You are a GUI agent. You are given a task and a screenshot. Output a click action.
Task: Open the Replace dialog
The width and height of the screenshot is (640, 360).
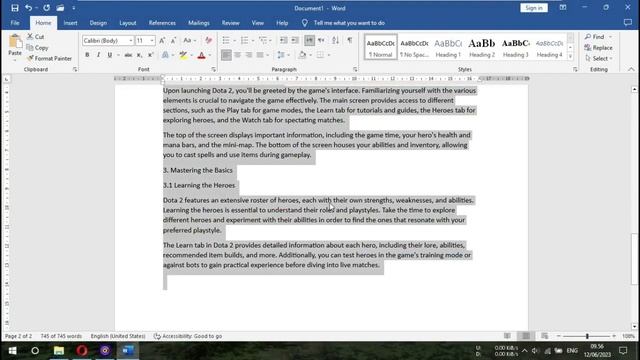click(598, 48)
